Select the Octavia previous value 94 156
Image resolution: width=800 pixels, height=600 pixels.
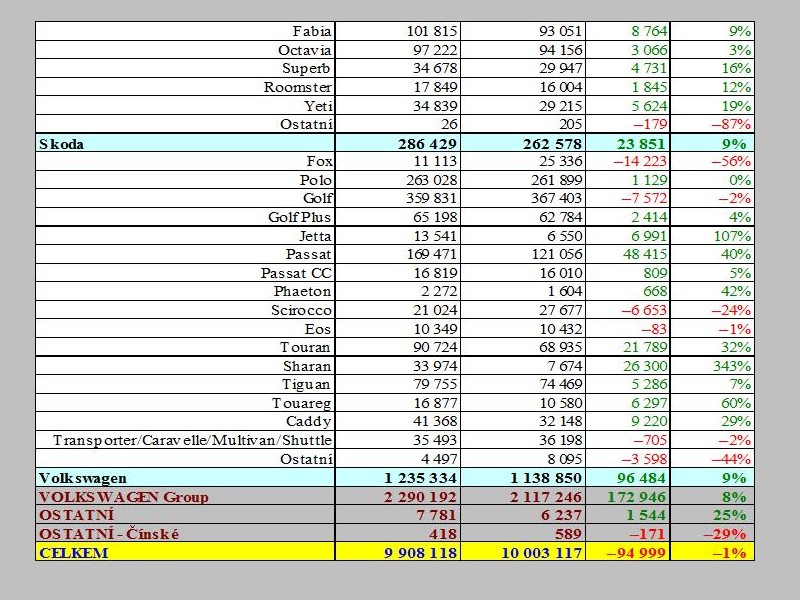click(560, 50)
